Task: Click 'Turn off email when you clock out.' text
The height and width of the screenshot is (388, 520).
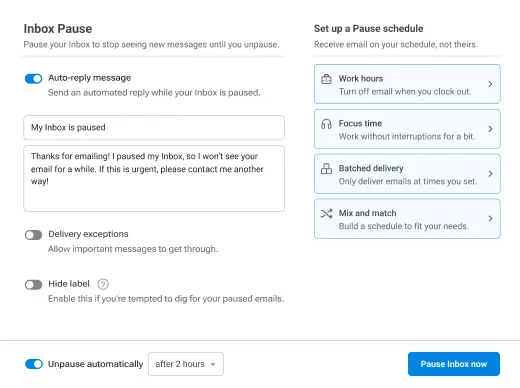Action: 405,92
